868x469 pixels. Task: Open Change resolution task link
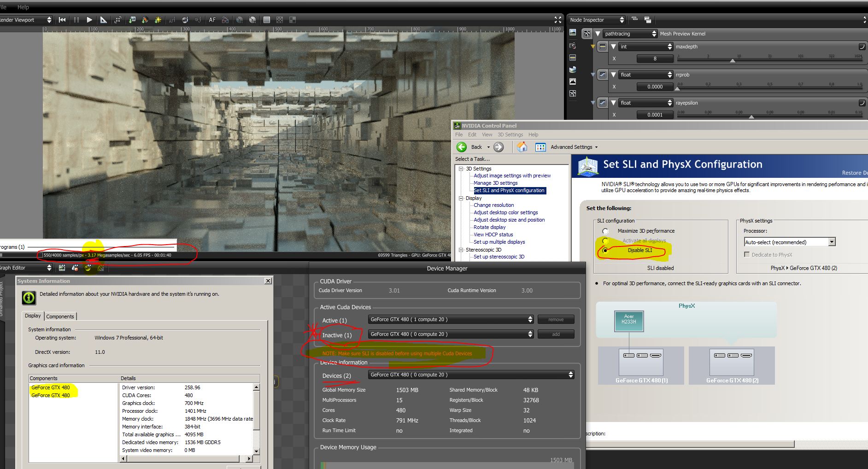[x=493, y=205]
